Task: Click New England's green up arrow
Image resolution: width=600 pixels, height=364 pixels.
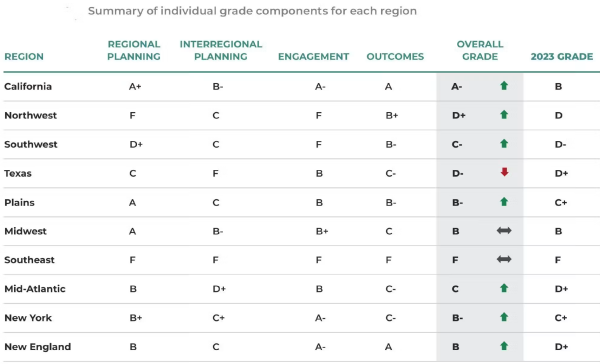Action: click(504, 346)
